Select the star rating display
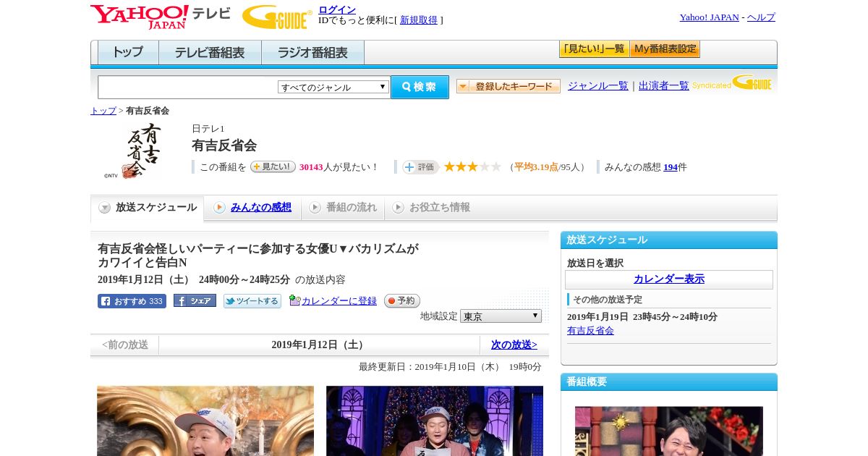This screenshot has width=868, height=456. pos(472,167)
